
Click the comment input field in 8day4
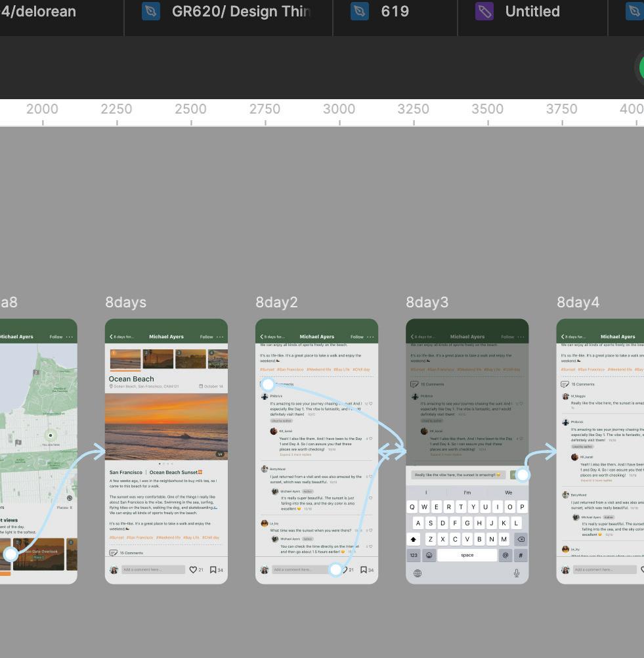[605, 569]
